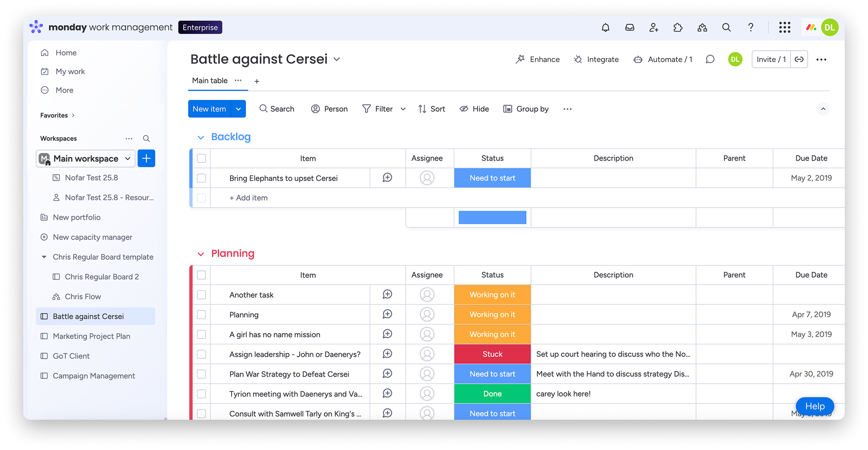Open the workflow center icon in top bar
Image resolution: width=868 pixels, height=450 pixels.
tap(702, 27)
